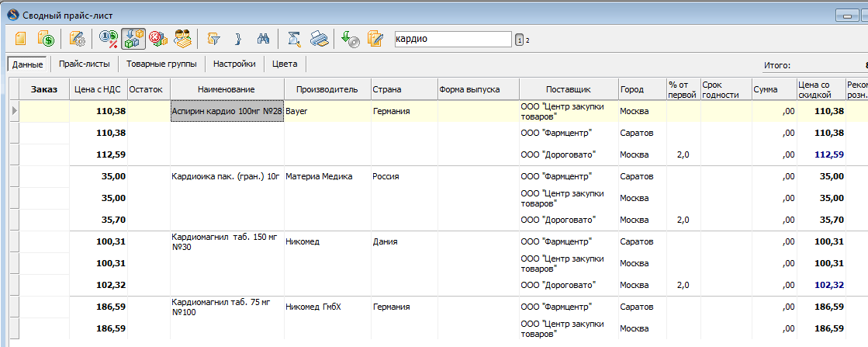
Task: Toggle the pressed boxes with blue arrow icon
Action: 133,39
